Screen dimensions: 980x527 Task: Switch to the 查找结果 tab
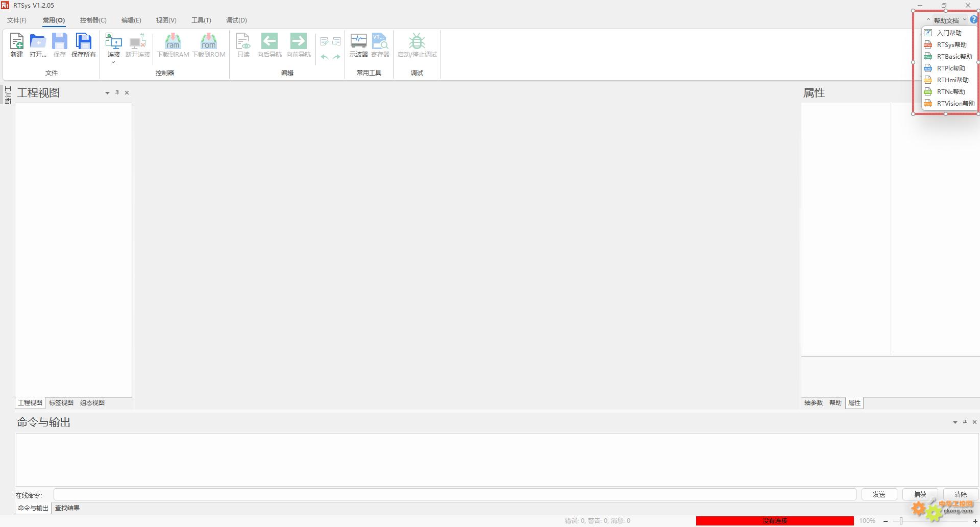67,508
